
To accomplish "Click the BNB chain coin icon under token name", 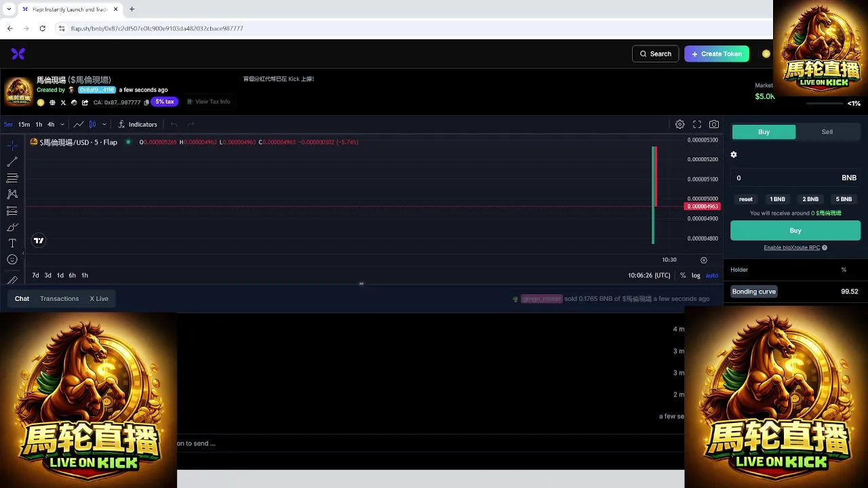I will (41, 102).
